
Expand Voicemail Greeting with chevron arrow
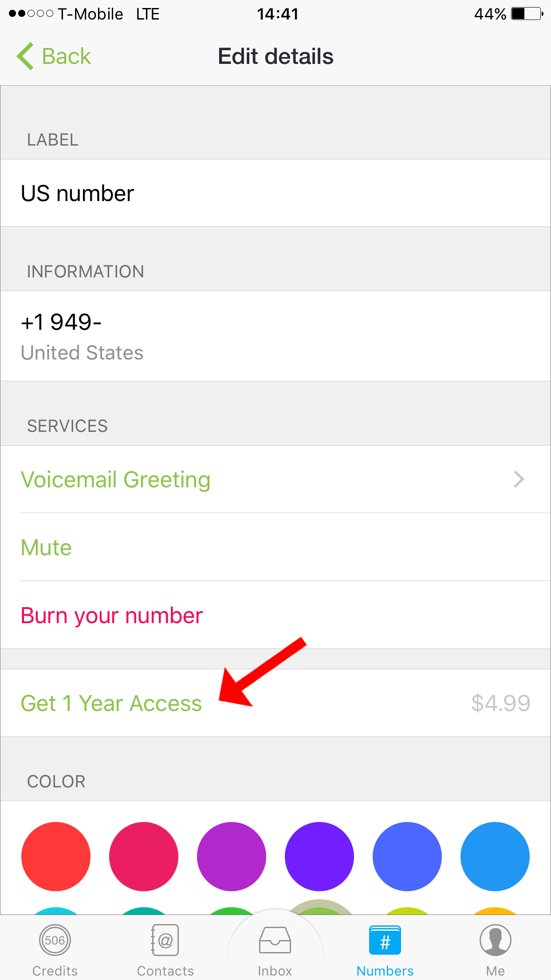pos(519,479)
